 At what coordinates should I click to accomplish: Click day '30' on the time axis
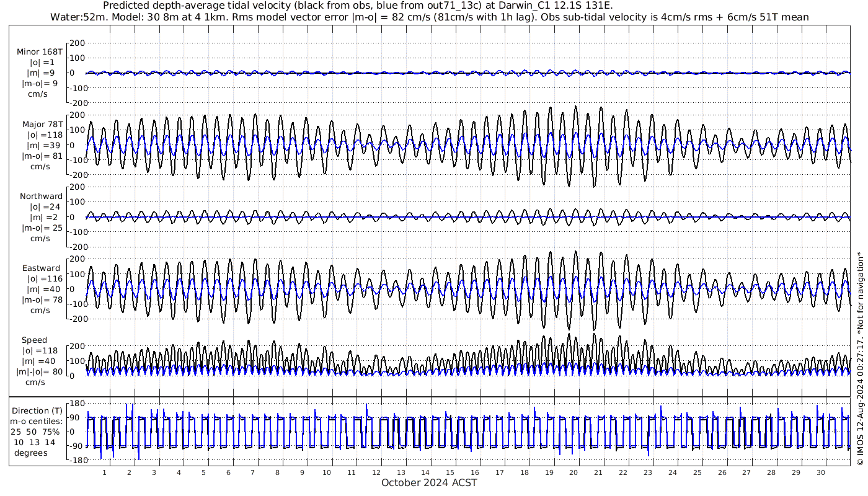click(x=821, y=472)
